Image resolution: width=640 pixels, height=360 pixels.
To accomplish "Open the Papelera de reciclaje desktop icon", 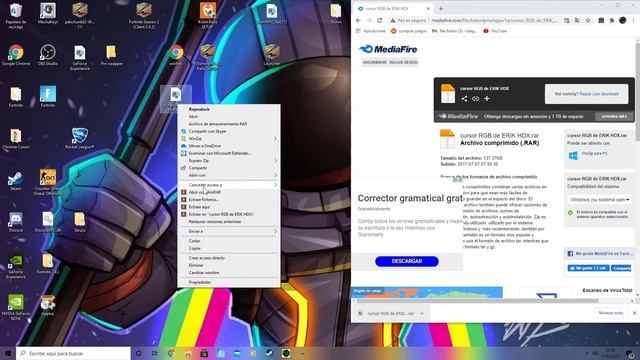I will [x=16, y=15].
